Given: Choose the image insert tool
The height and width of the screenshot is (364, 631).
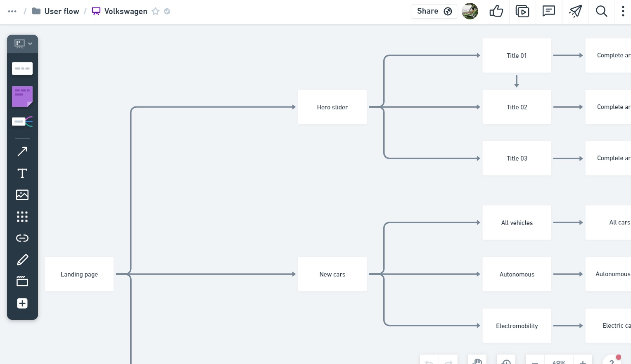Looking at the screenshot, I should 22,195.
